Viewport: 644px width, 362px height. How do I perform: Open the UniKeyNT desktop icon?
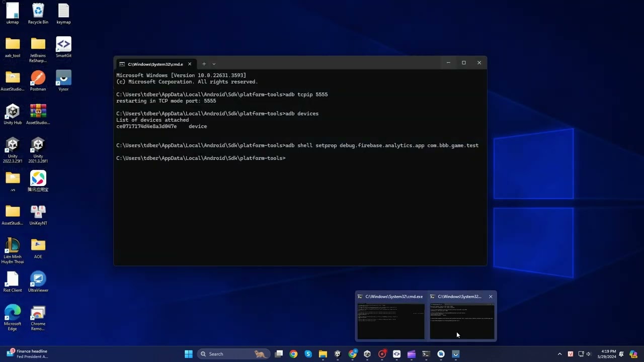[x=38, y=215]
